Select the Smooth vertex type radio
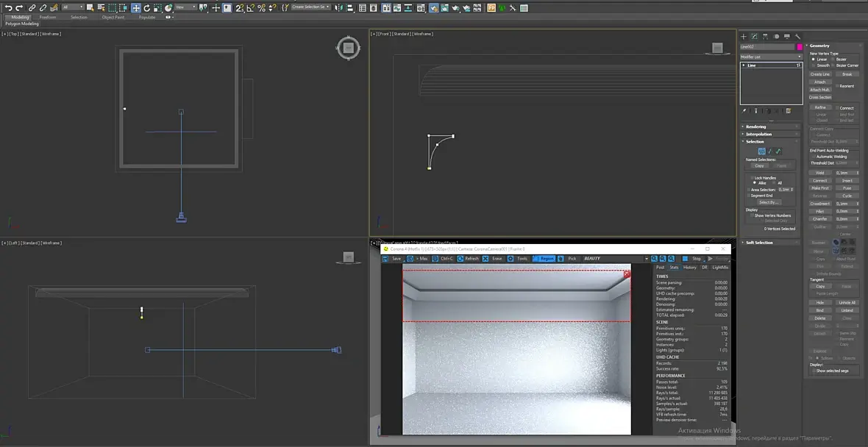Image resolution: width=868 pixels, height=447 pixels. tap(813, 65)
